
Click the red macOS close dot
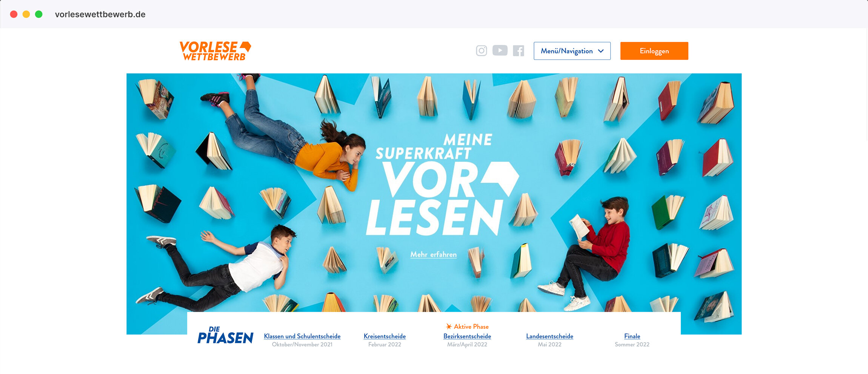point(14,14)
